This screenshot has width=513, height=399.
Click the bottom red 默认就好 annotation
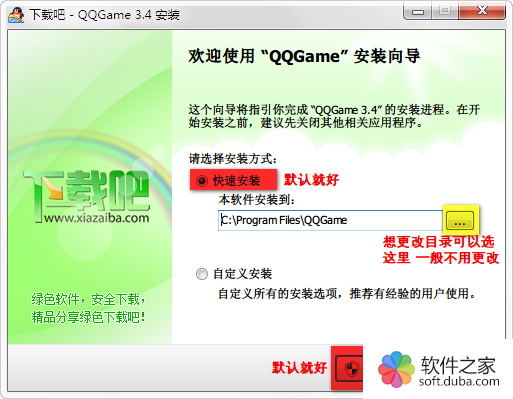pos(299,368)
